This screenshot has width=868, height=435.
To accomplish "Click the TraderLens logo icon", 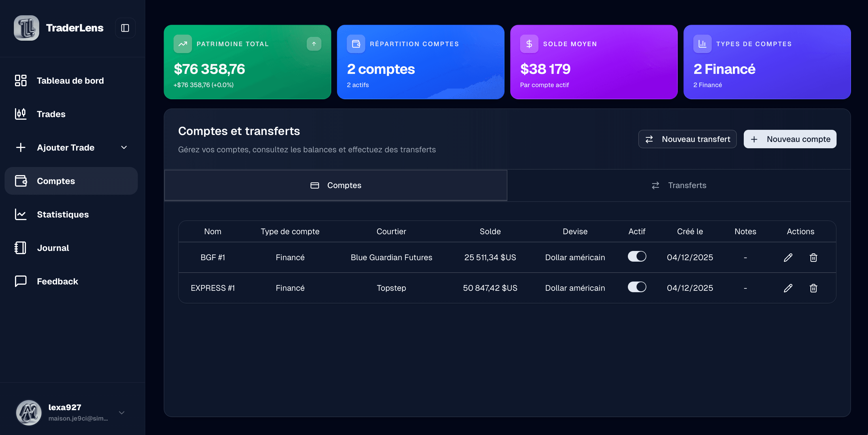I will click(x=27, y=28).
